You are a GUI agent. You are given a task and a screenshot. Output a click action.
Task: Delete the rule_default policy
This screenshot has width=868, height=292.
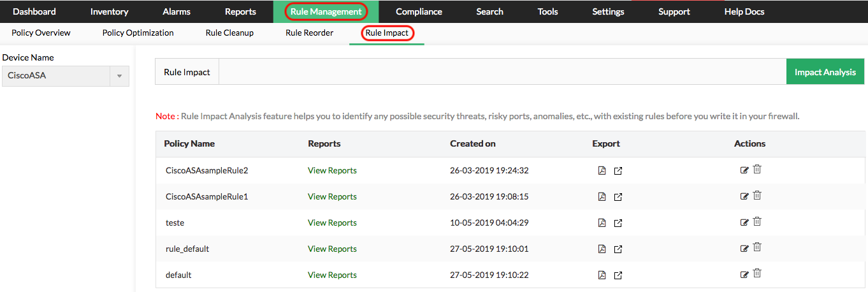point(757,248)
